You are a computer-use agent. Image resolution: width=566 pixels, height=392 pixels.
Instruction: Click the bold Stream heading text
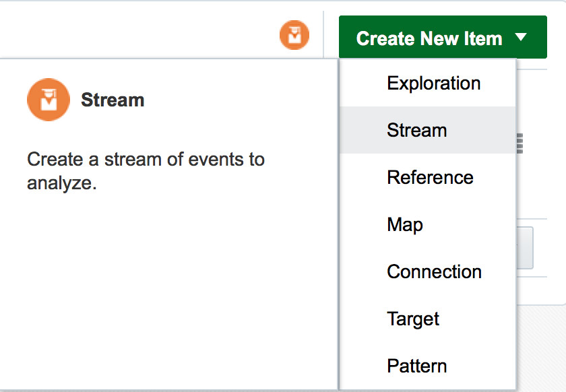[113, 100]
